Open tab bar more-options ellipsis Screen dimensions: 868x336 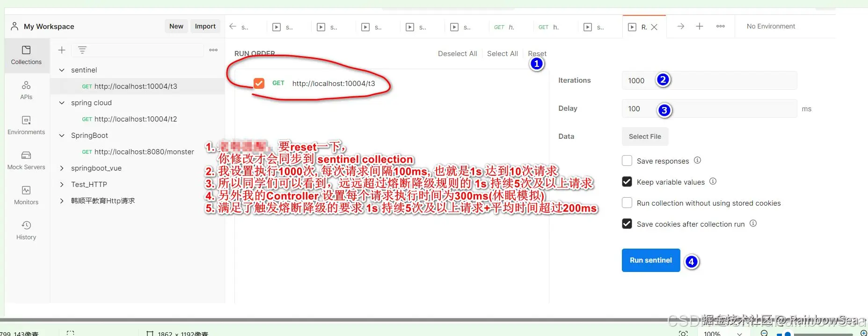721,27
